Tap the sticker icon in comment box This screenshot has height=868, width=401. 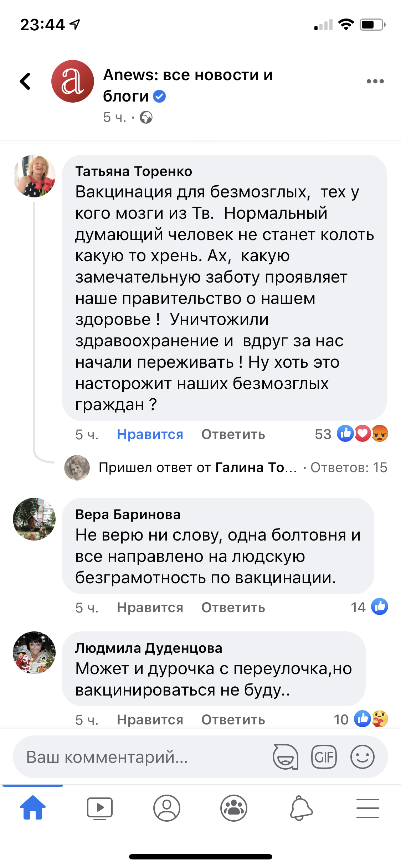point(285,756)
